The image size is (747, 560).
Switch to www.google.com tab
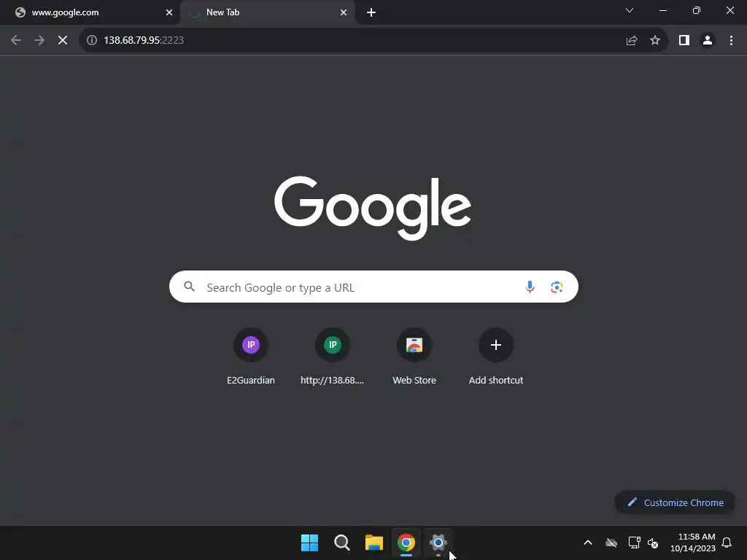[90, 12]
